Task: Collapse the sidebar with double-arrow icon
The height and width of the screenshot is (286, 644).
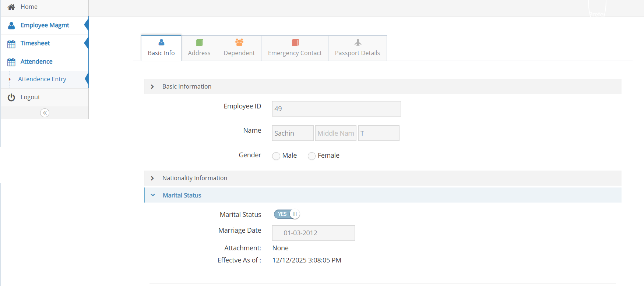Action: click(x=45, y=113)
